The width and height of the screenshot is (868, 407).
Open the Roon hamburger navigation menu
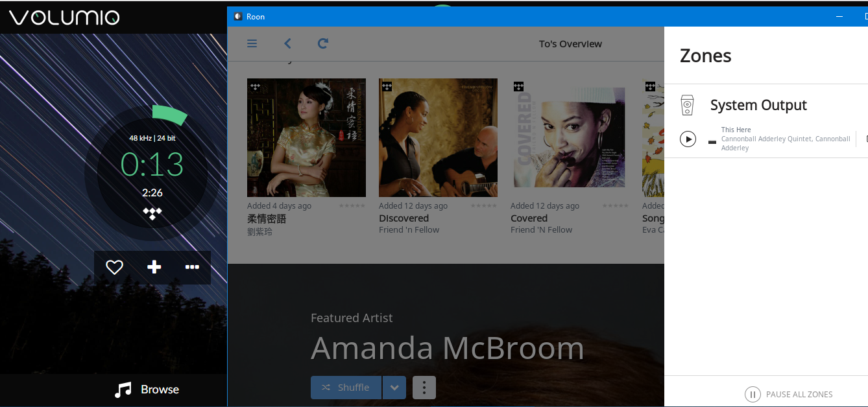pyautogui.click(x=252, y=43)
